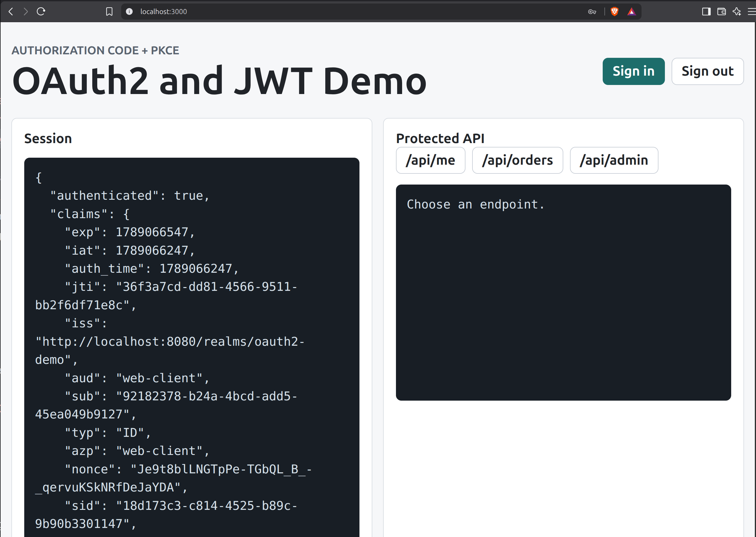Open saved passwords key icon

[x=592, y=12]
